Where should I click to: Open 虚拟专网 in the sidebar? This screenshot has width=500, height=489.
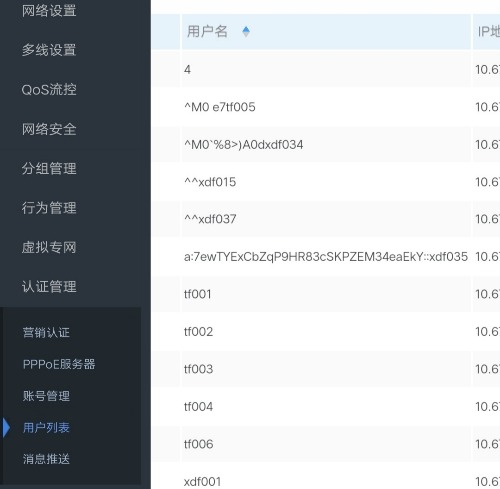pos(49,247)
